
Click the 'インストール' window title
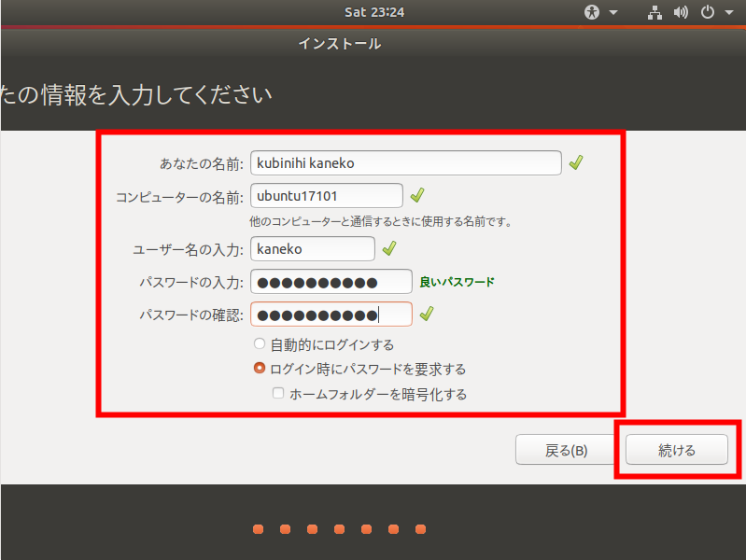(340, 44)
